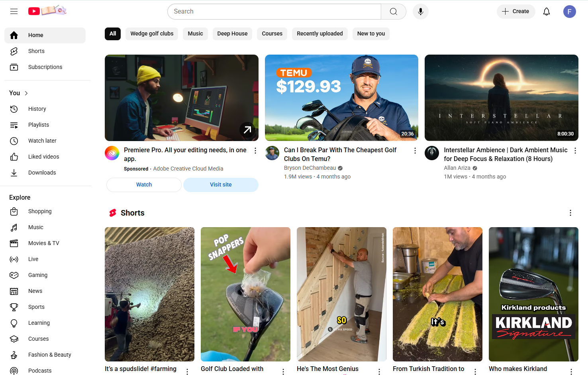
Task: Play the spudslide farming short
Action: [149, 294]
